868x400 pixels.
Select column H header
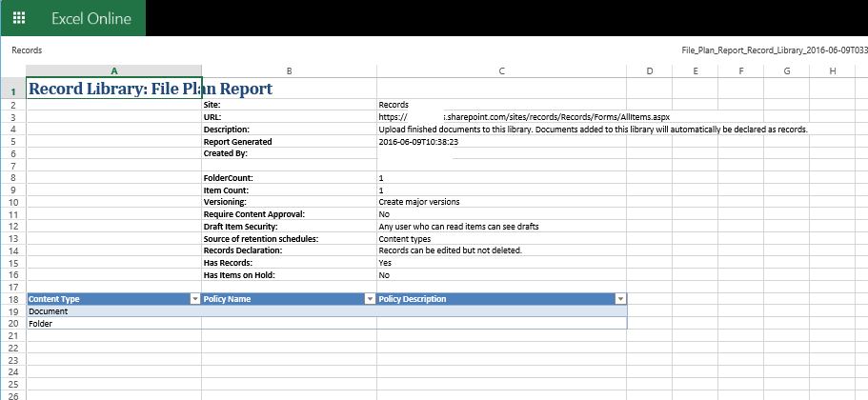833,70
